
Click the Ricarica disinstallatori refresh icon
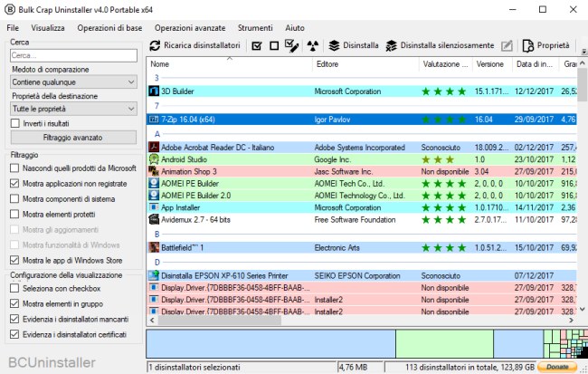[x=155, y=46]
